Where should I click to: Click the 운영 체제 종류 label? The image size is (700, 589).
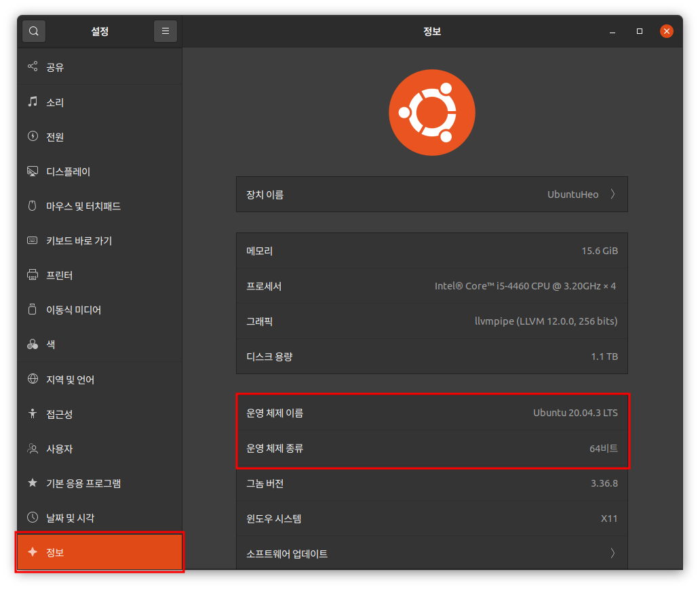click(x=275, y=448)
